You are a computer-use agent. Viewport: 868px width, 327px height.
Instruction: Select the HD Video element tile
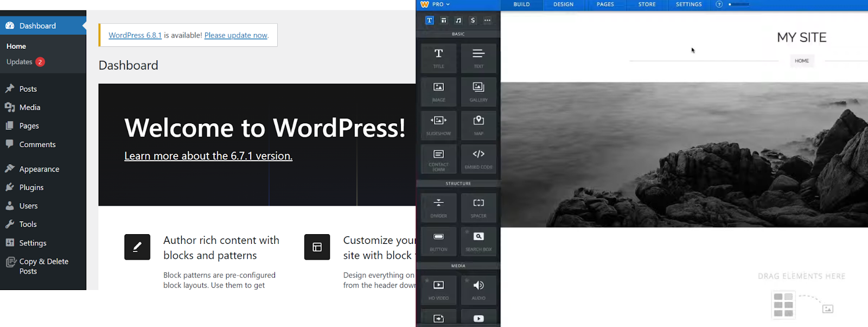[x=438, y=291]
